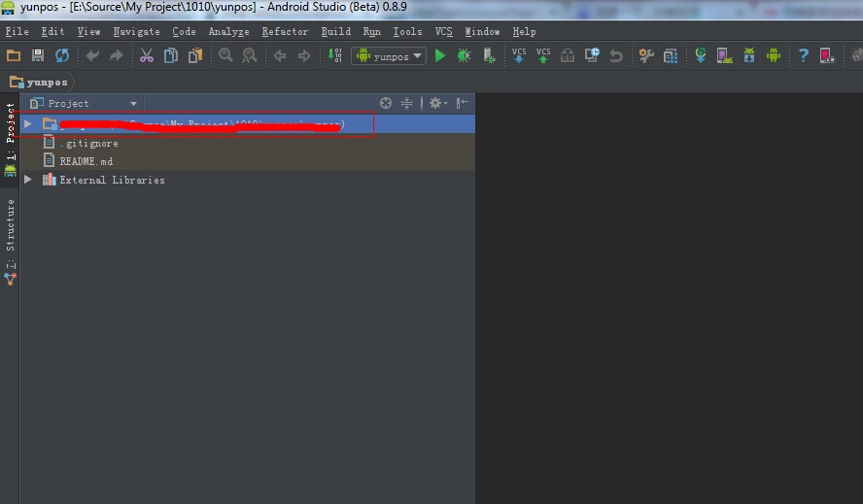This screenshot has width=863, height=504.
Task: Click the Help question mark icon
Action: pos(804,55)
